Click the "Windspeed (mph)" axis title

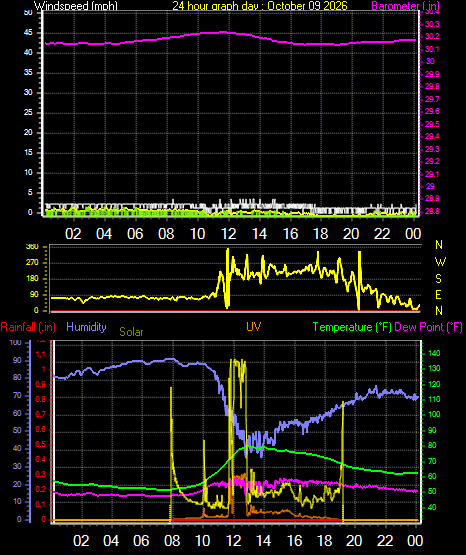[75, 6]
